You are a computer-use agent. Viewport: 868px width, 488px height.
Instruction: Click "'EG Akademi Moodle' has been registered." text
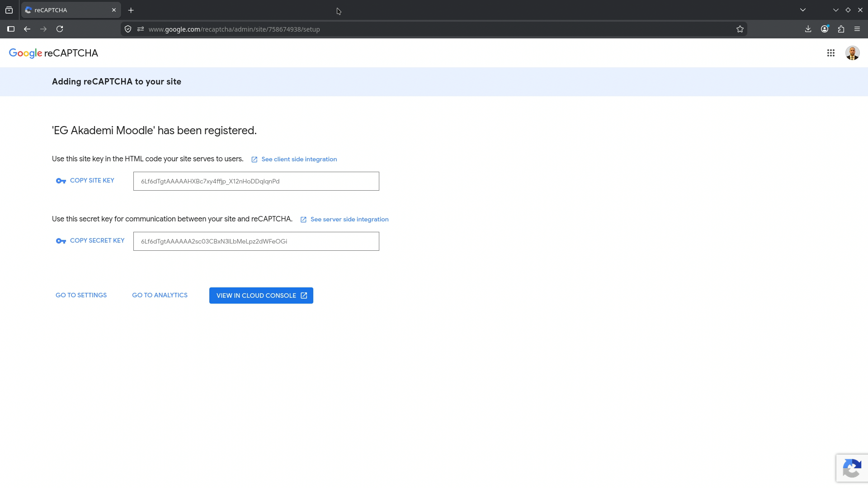pos(154,131)
